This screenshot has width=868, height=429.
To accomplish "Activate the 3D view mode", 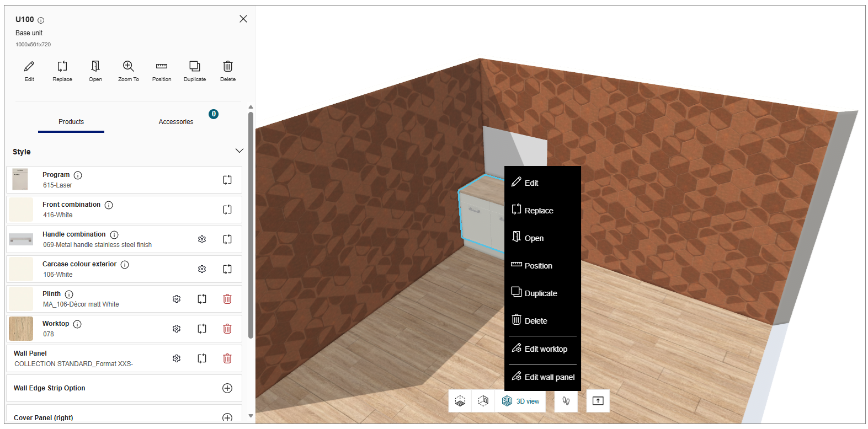I will click(x=520, y=401).
